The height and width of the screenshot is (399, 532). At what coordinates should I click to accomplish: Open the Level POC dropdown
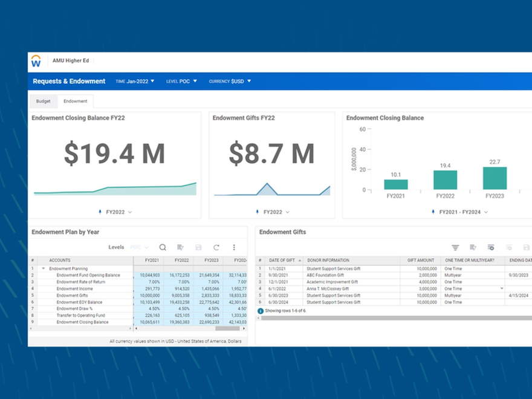point(181,80)
